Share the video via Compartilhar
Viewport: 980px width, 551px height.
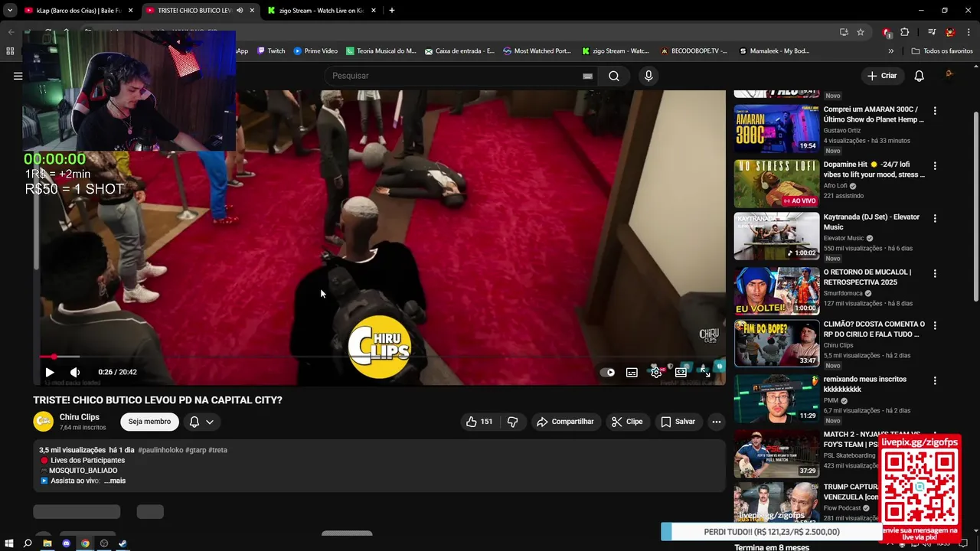click(x=565, y=422)
